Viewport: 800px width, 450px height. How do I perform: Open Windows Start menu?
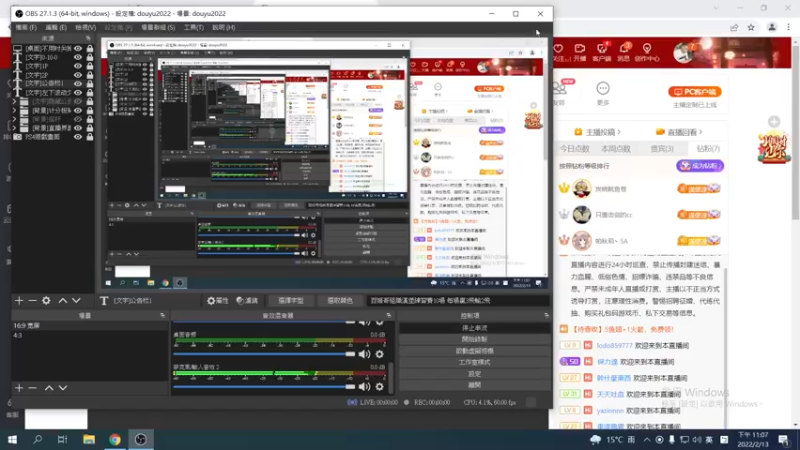pyautogui.click(x=12, y=439)
